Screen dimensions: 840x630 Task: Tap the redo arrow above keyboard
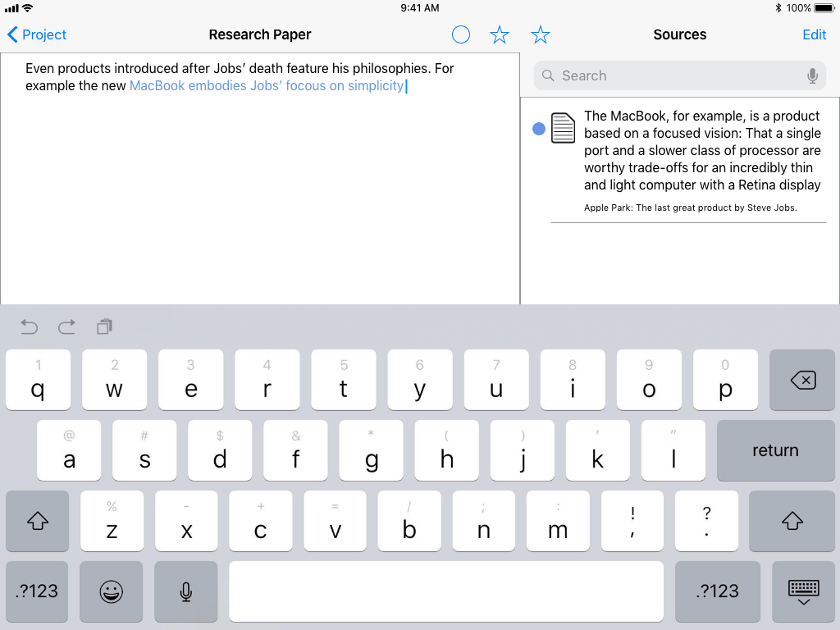(66, 326)
